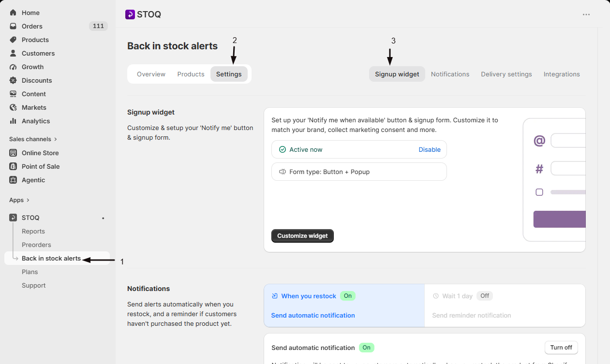Open the three-dot more menu top right
This screenshot has width=610, height=364.
tap(586, 15)
